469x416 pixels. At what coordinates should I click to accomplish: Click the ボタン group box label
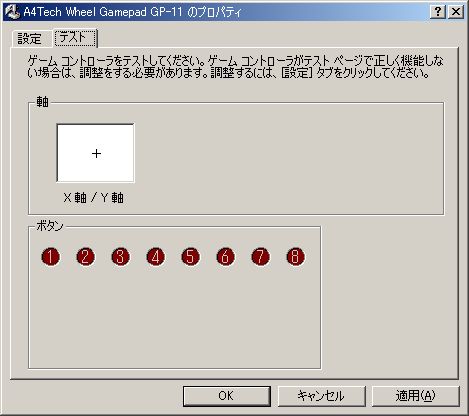pos(50,226)
